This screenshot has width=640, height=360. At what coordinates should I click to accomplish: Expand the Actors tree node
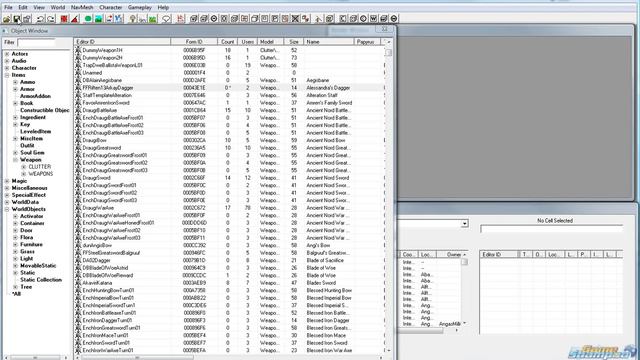pos(7,54)
